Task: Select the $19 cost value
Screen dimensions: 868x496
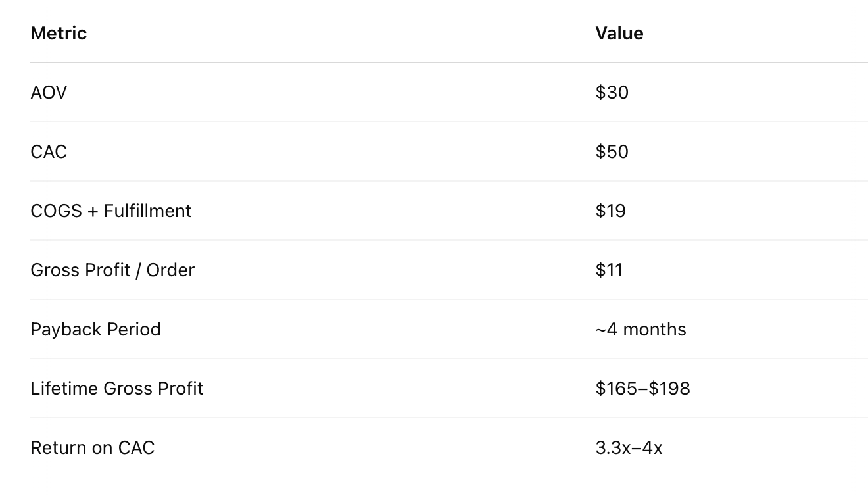Action: pyautogui.click(x=610, y=211)
